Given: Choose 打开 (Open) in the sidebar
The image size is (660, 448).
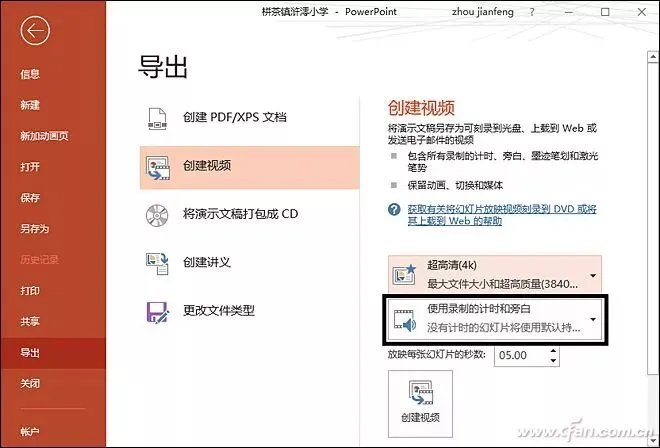Looking at the screenshot, I should [x=30, y=167].
